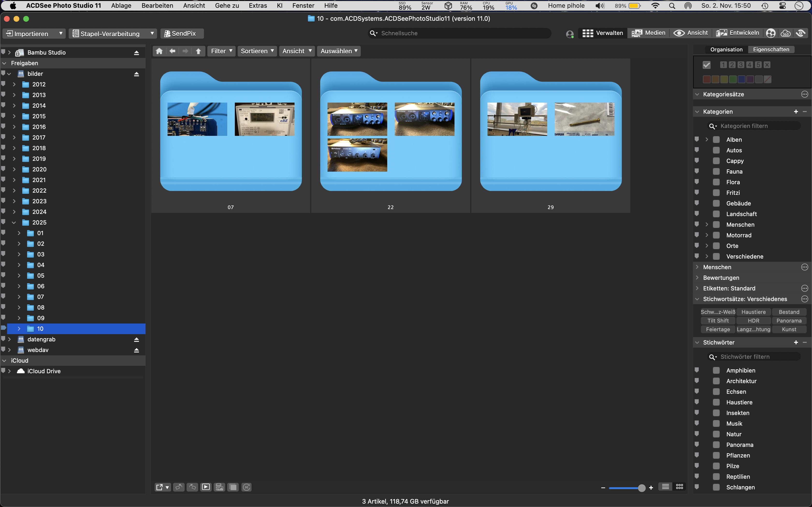Screen dimensions: 812x507
Task: Expand the 2024 folder in tree
Action: coord(14,212)
